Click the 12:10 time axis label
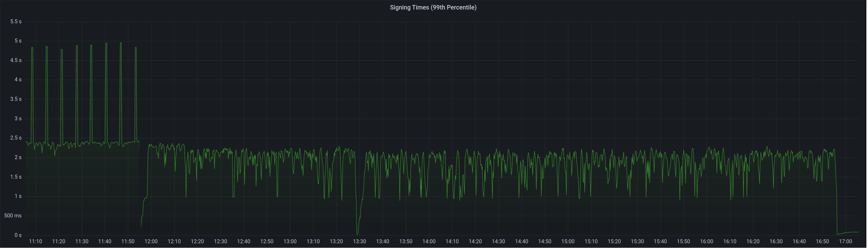 [174, 242]
